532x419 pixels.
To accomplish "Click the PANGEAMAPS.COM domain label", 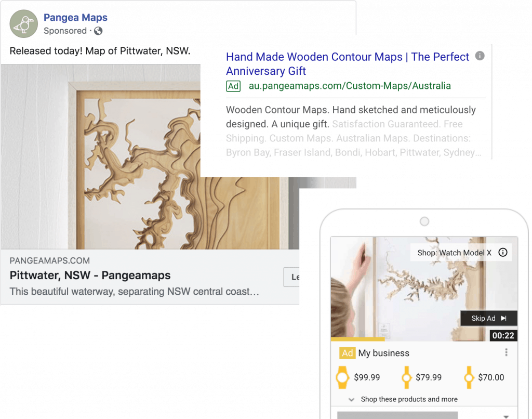I will point(50,261).
